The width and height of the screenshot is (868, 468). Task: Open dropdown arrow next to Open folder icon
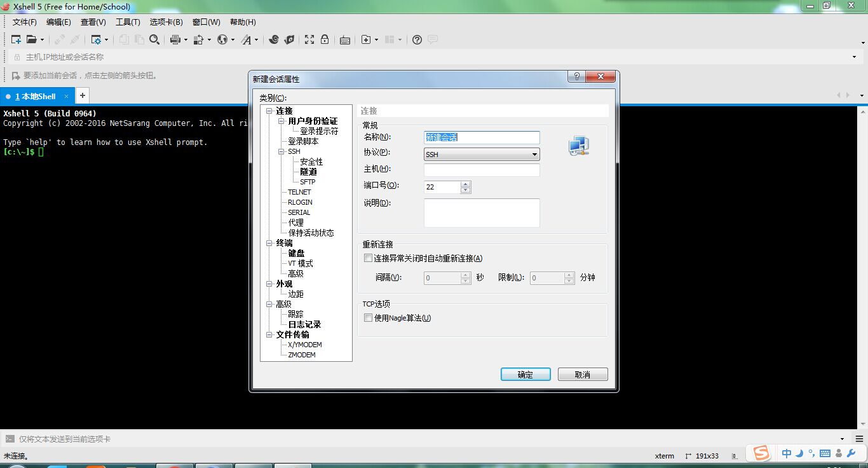point(42,39)
